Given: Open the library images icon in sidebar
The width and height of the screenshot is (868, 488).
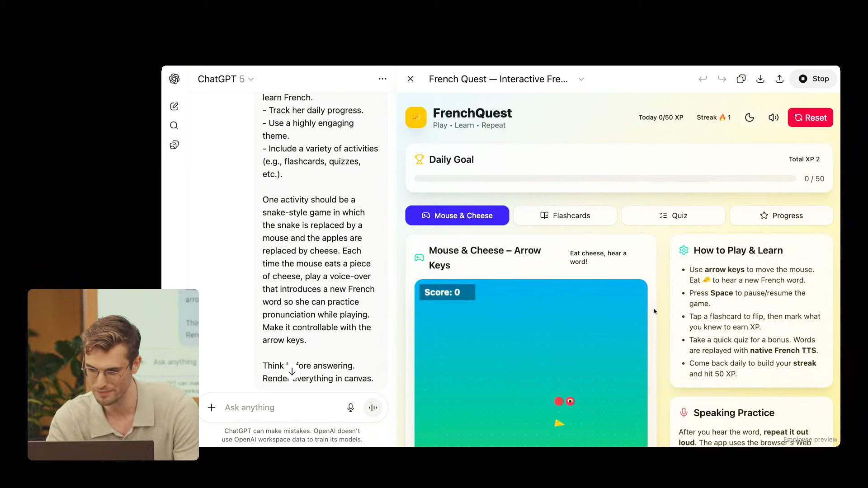Looking at the screenshot, I should pyautogui.click(x=174, y=145).
